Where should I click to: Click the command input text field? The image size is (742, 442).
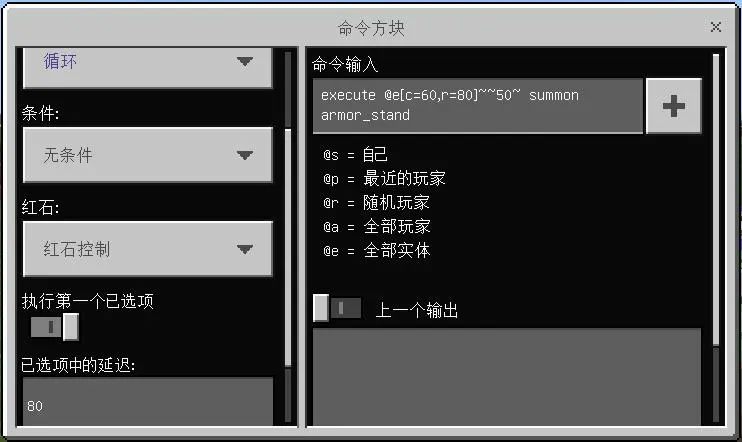pos(478,106)
